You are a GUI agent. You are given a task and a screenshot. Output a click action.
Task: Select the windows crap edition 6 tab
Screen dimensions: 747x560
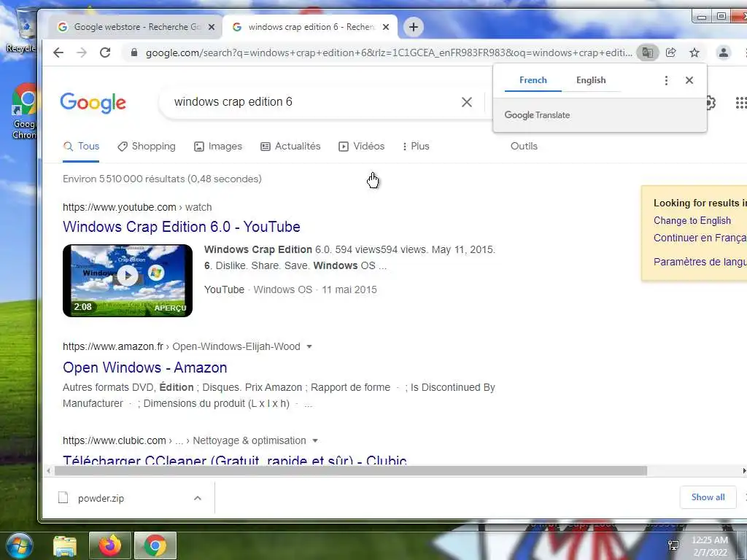(x=311, y=27)
